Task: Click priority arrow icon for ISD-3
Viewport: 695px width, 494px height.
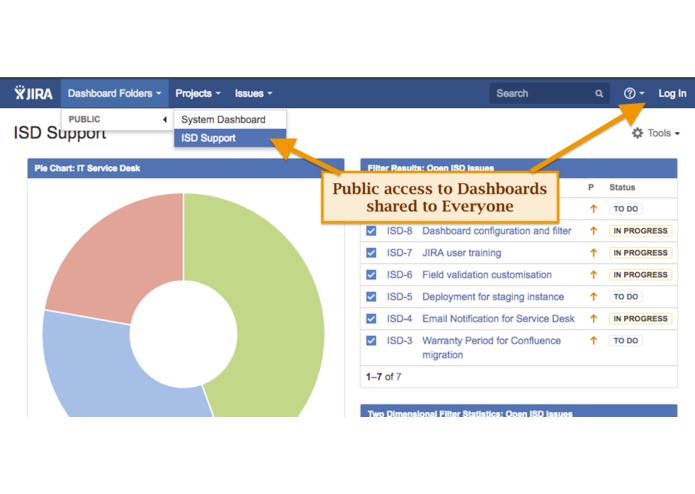Action: [593, 340]
